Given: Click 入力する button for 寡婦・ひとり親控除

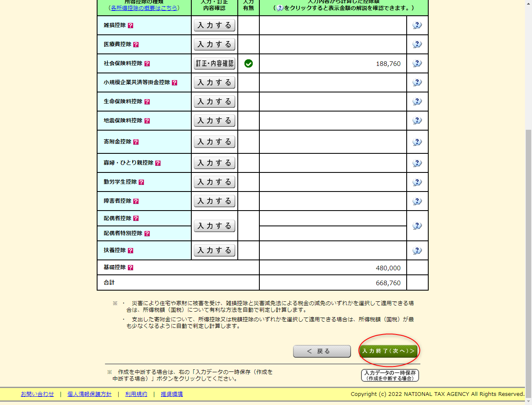Looking at the screenshot, I should [x=215, y=163].
